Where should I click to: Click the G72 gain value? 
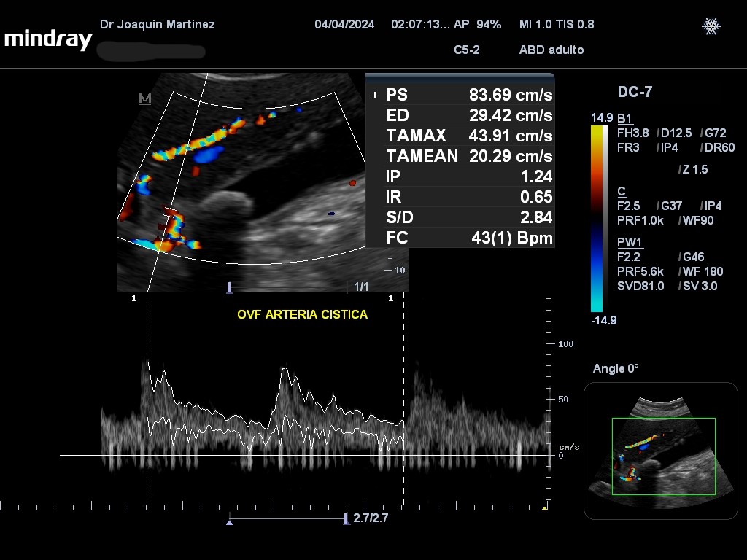pos(716,133)
